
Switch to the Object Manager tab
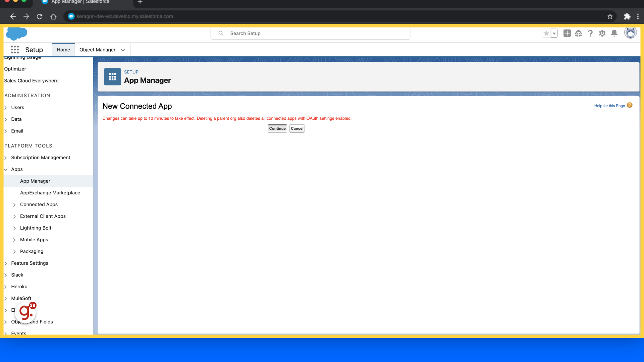pyautogui.click(x=97, y=50)
